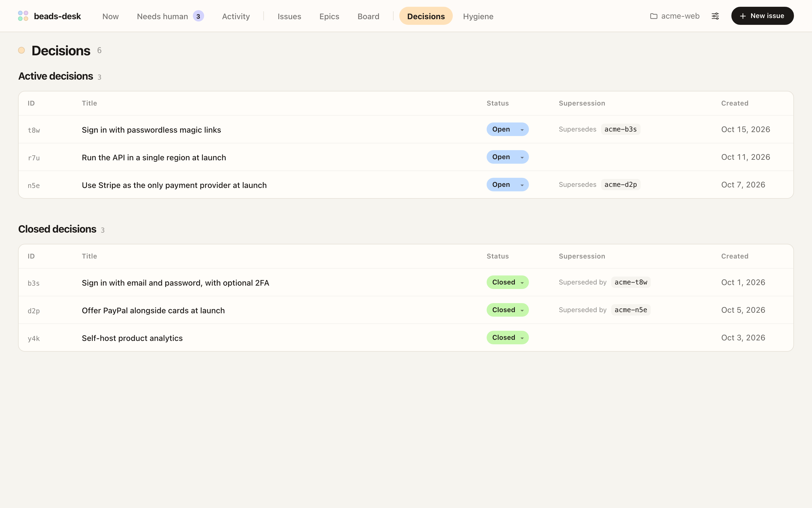Click the Closed decisions section heading
The height and width of the screenshot is (508, 812).
click(58, 229)
